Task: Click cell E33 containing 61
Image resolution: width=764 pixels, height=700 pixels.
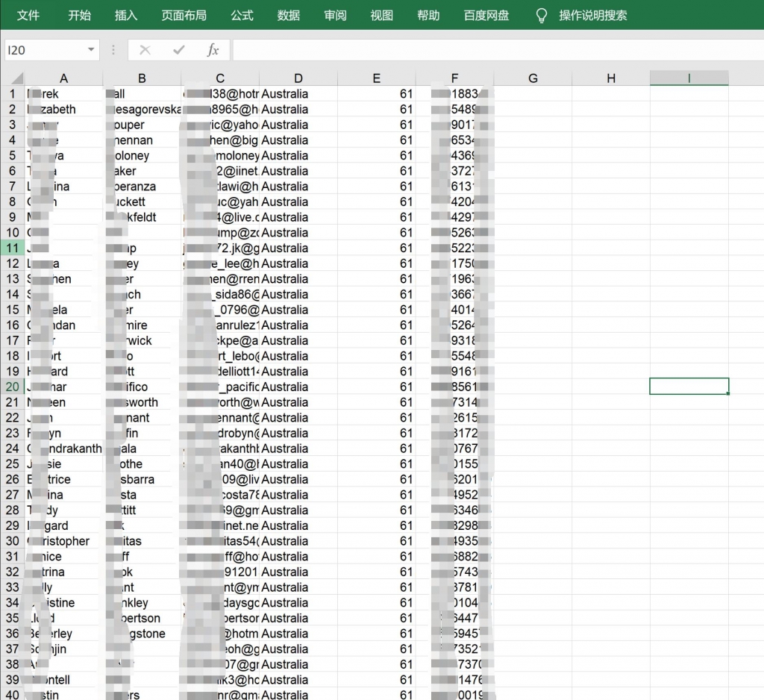Action: [x=377, y=587]
